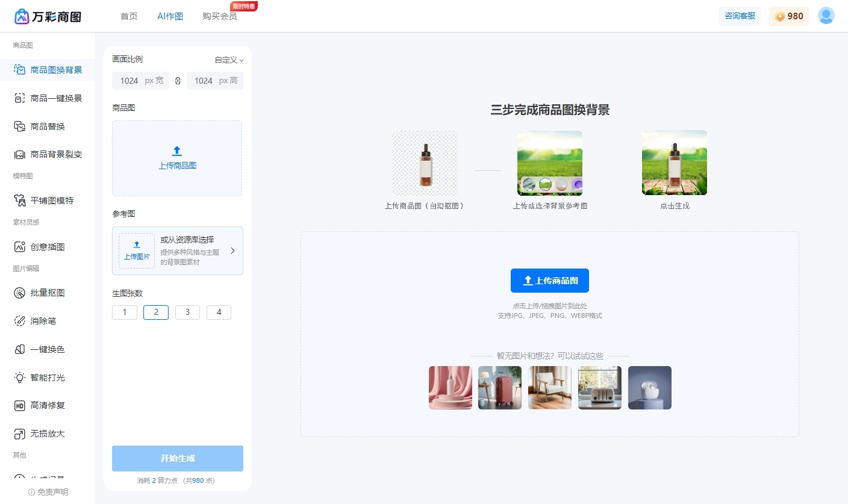
Task: Open 无损放大 tool
Action: coord(48,434)
